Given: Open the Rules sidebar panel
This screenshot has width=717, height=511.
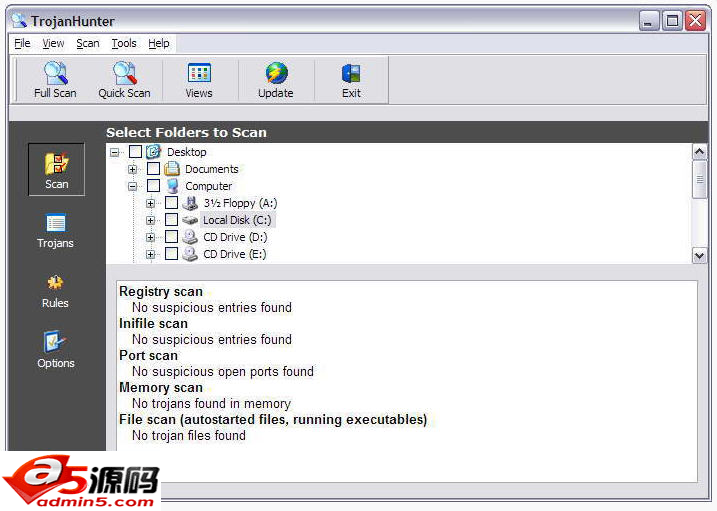Looking at the screenshot, I should 55,291.
